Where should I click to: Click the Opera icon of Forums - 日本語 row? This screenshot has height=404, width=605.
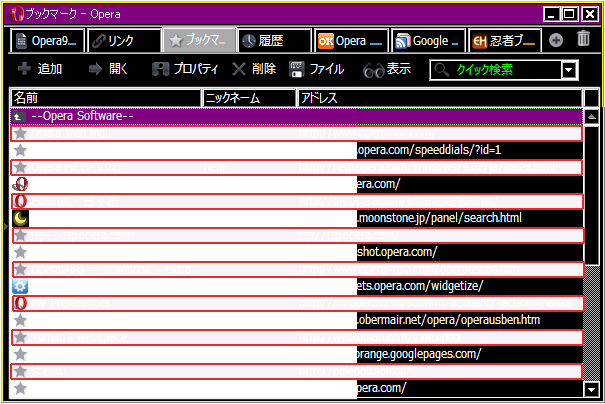click(x=20, y=201)
